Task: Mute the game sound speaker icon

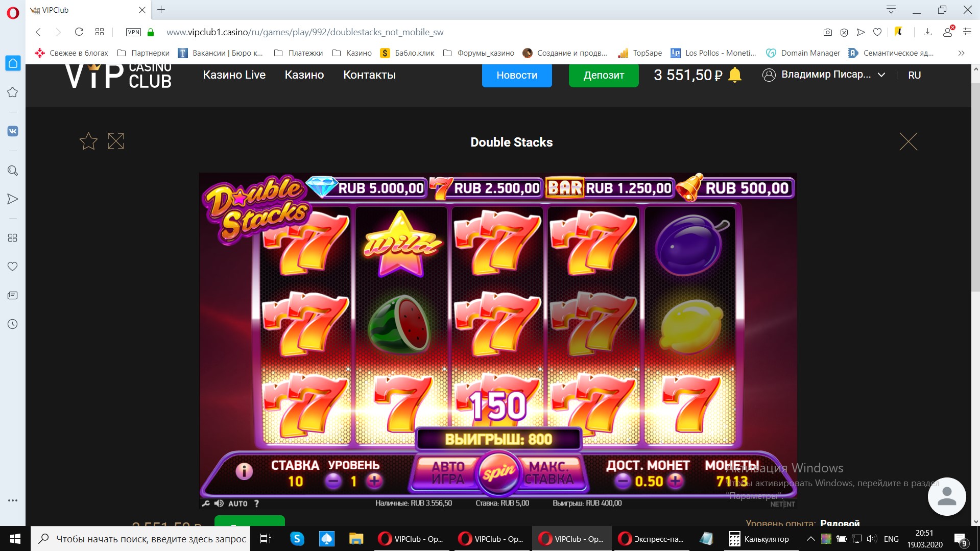Action: (219, 504)
